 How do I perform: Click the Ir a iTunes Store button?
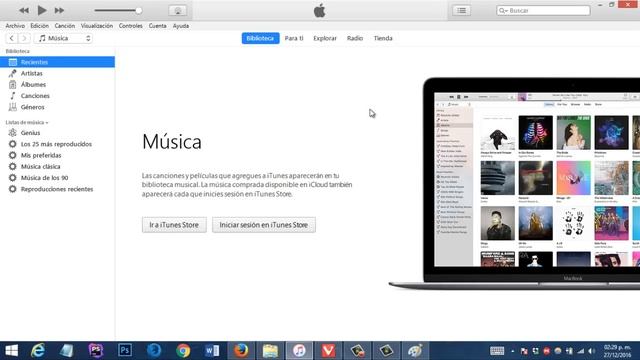click(174, 225)
